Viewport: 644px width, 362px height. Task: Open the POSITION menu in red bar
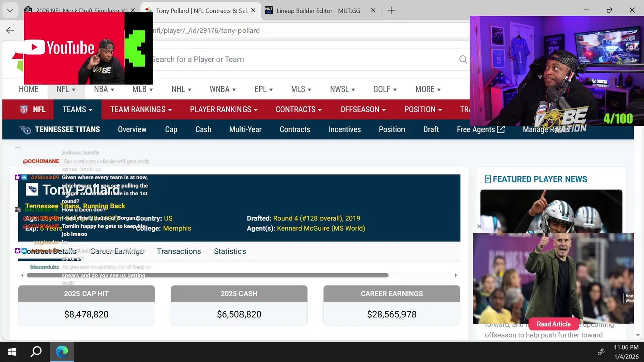pos(423,109)
